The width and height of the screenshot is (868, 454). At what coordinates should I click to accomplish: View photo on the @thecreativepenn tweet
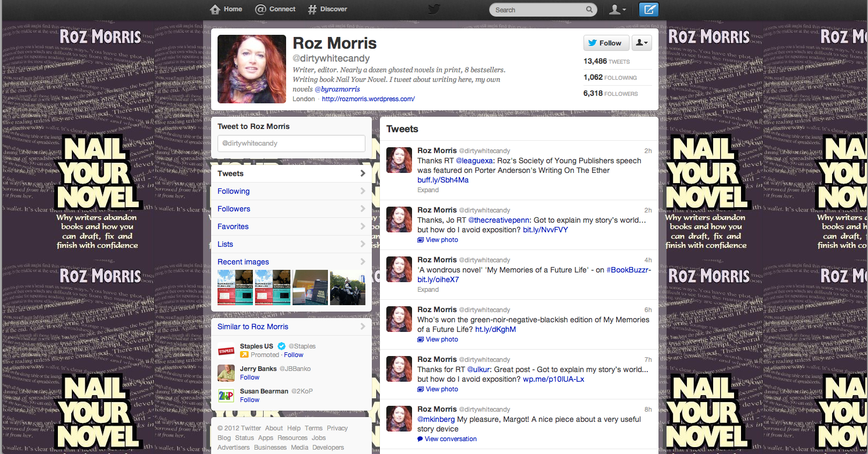tap(438, 240)
